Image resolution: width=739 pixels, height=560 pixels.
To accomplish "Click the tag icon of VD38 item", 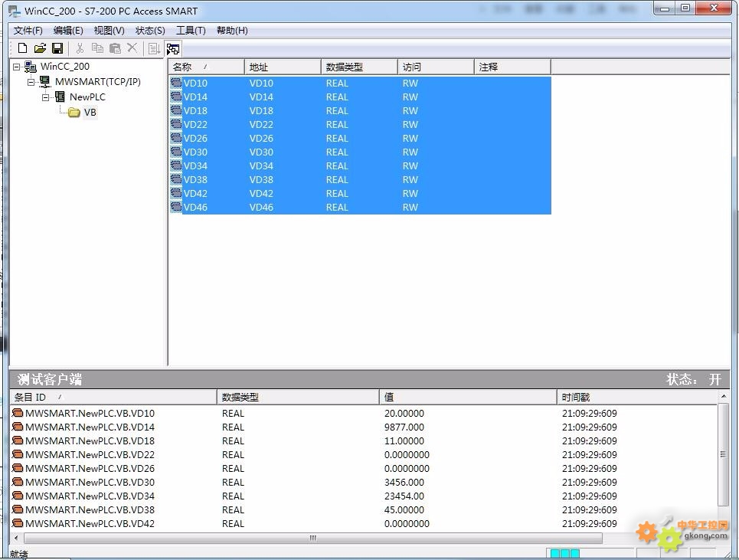I will [x=176, y=179].
